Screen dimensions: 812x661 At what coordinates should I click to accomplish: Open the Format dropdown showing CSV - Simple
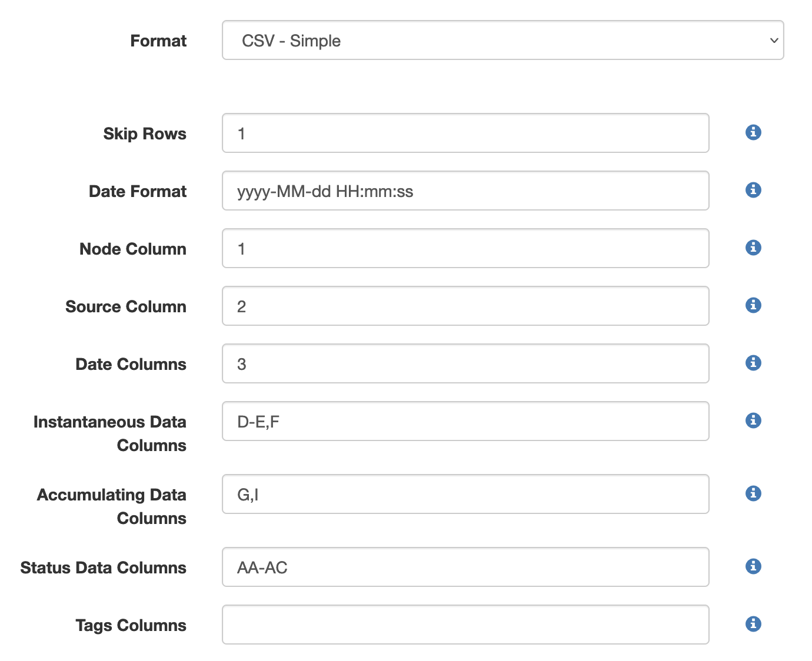point(502,40)
